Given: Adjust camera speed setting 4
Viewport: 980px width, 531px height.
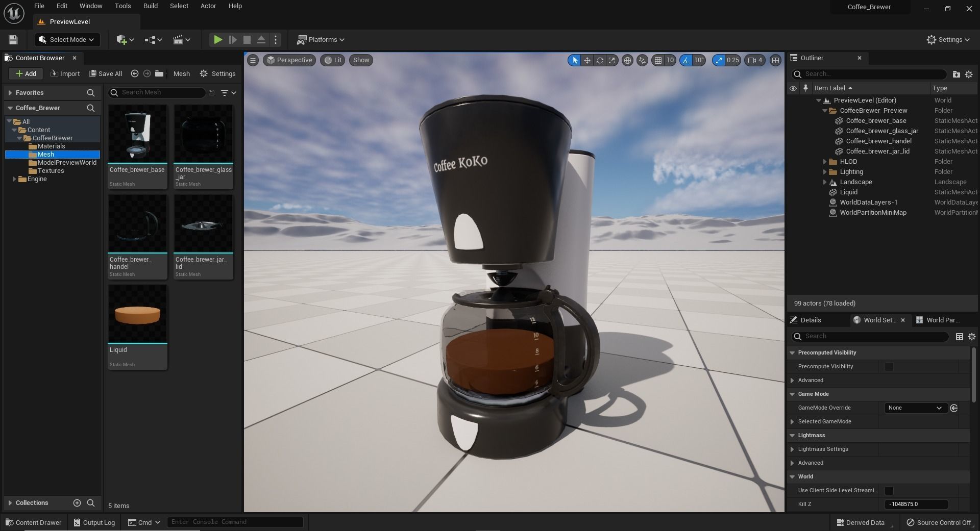Looking at the screenshot, I should 755,60.
